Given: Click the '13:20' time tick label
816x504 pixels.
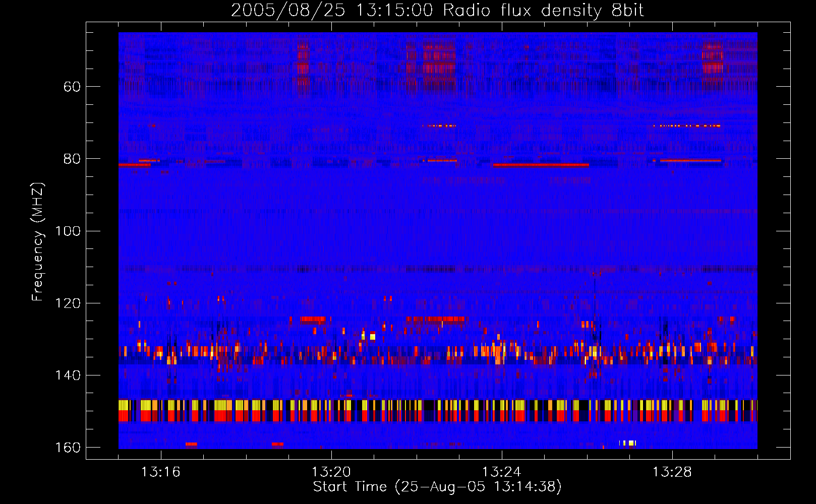Looking at the screenshot, I should (331, 472).
